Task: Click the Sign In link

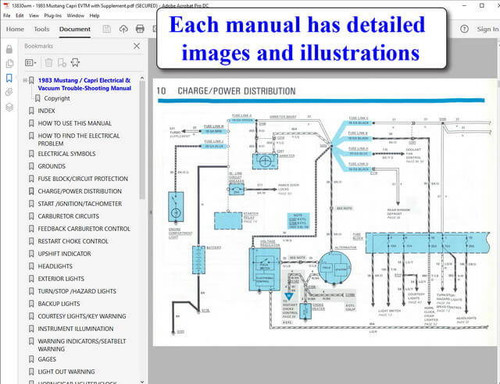Action: (487, 29)
